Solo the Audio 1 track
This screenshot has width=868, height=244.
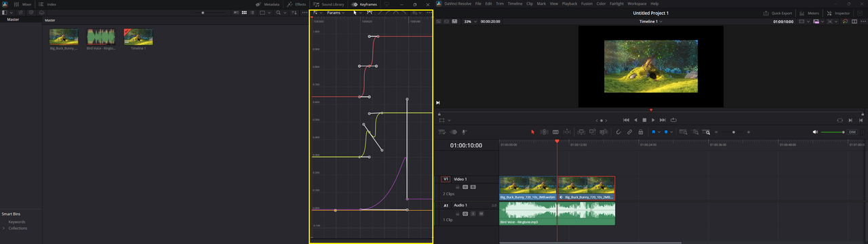[x=473, y=213]
